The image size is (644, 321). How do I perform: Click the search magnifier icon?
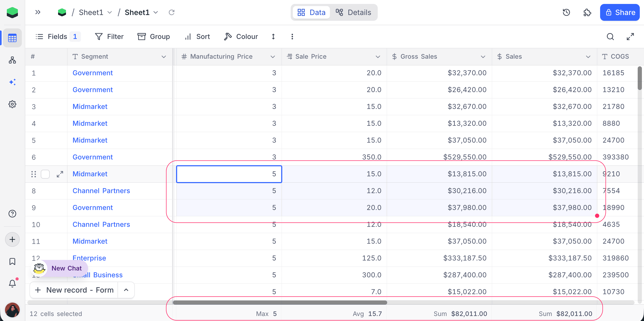[610, 37]
